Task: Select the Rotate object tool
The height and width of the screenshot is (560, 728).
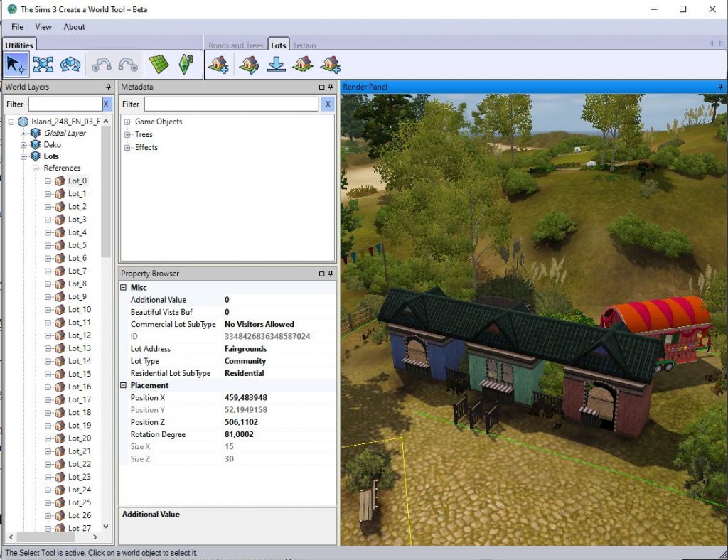Action: pos(70,65)
